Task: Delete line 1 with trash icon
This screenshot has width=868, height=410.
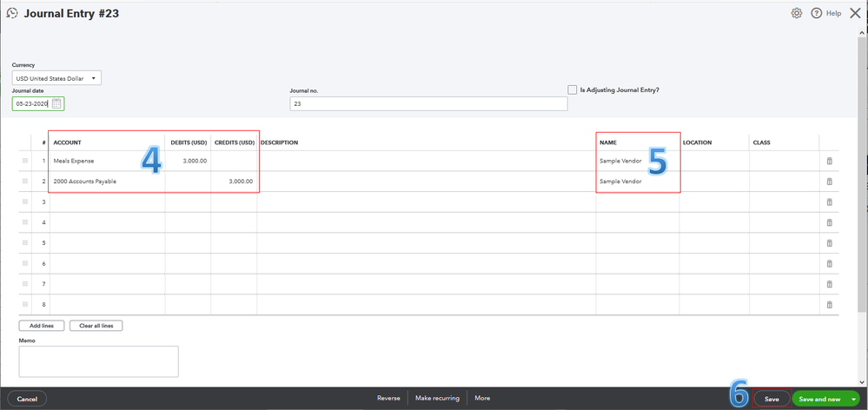Action: [x=829, y=161]
